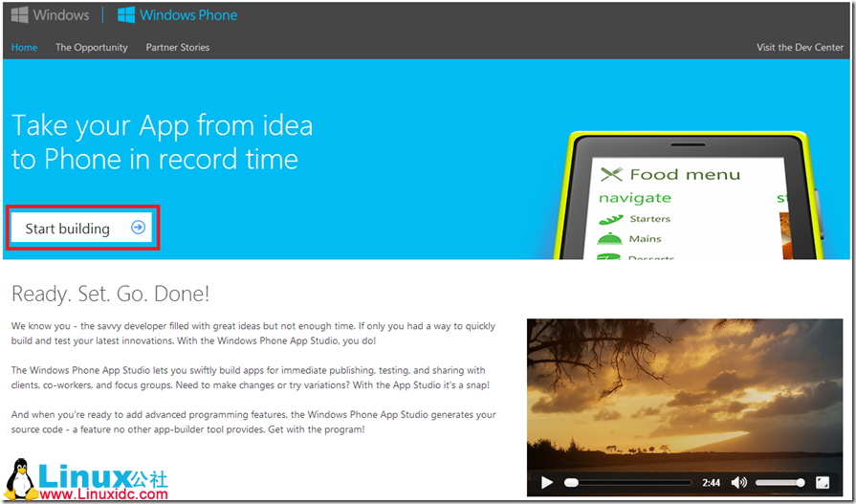This screenshot has height=504, width=856.
Task: Mute the video with the speaker icon
Action: pos(739,483)
